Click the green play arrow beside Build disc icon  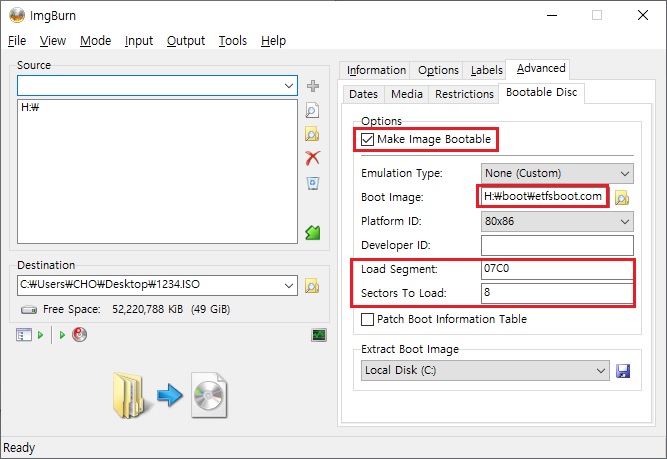(62, 335)
